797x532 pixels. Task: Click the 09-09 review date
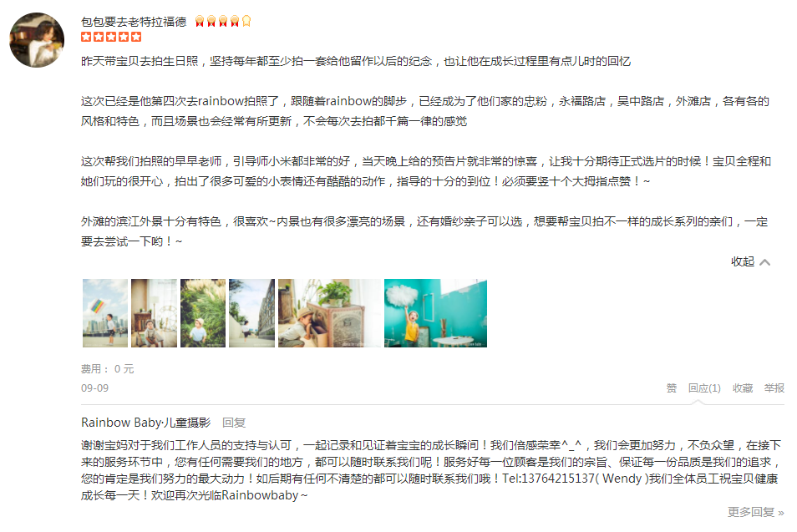coord(94,388)
